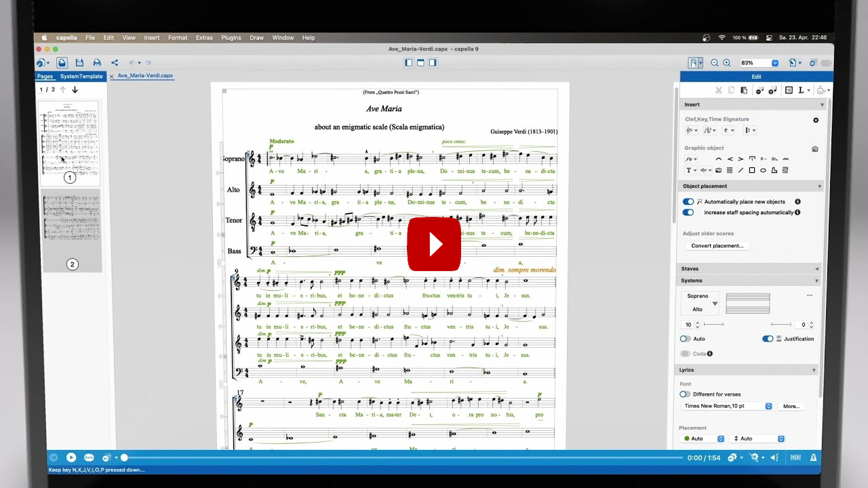Toggle Increase staff spacing automatically
This screenshot has width=868, height=488.
coord(688,212)
